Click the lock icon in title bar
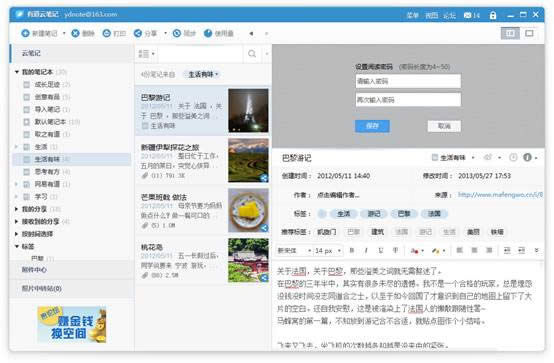Viewport: 554px width, 363px height. click(x=493, y=15)
